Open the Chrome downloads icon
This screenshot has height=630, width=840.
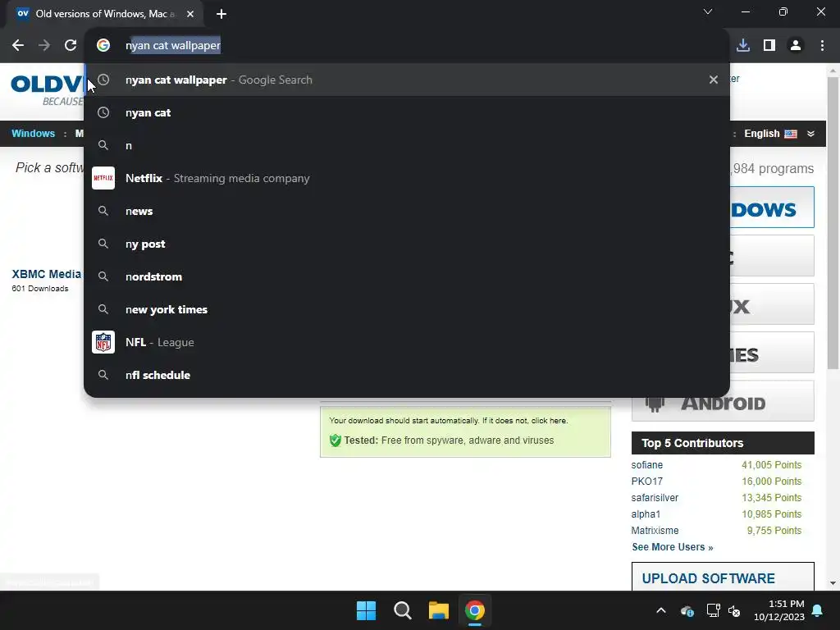coord(743,46)
